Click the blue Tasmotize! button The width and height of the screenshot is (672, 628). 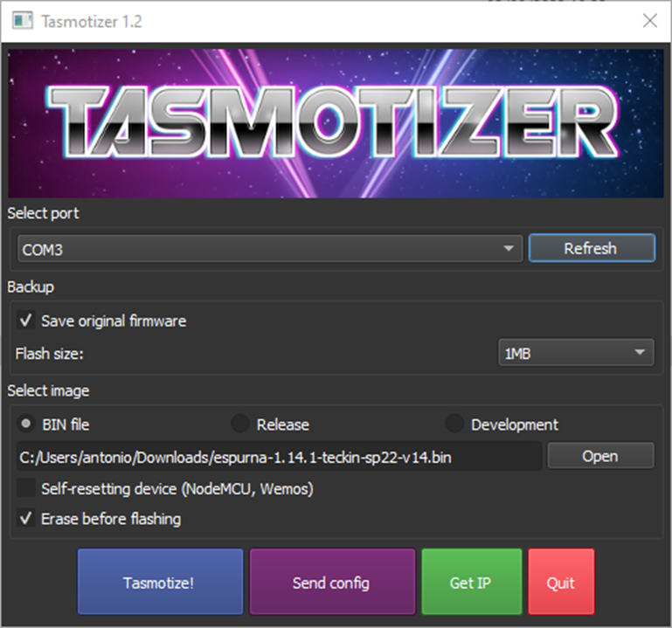[160, 582]
